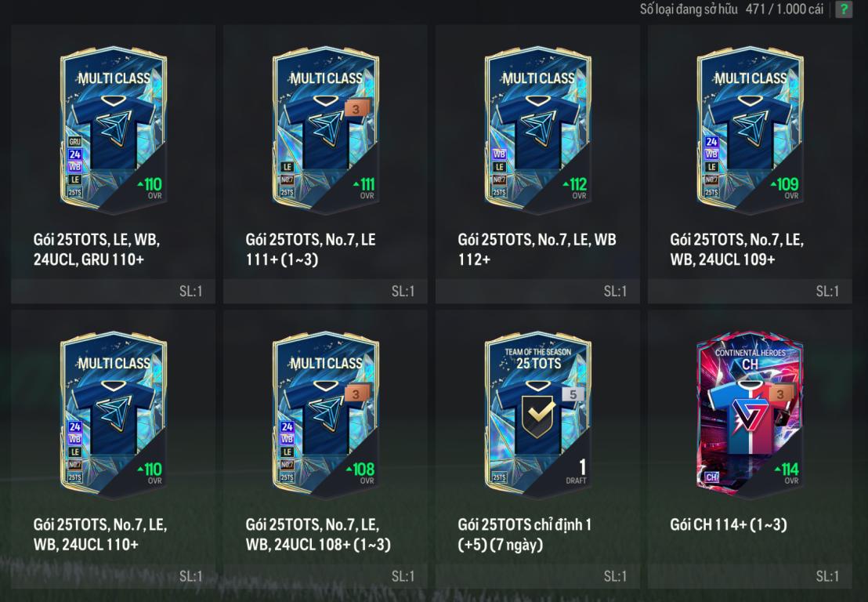Image resolution: width=868 pixels, height=602 pixels.
Task: Click the SL:1 quantity bar under the 109+ pack
Action: [x=750, y=292]
